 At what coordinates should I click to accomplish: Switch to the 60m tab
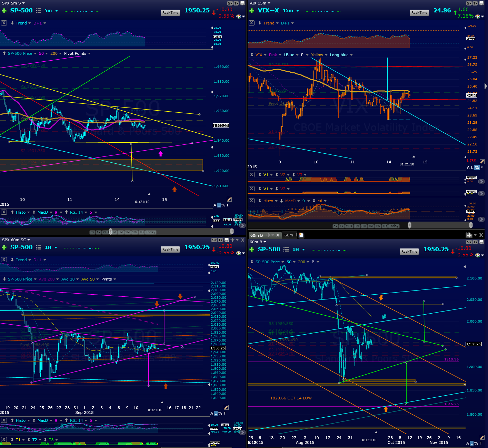click(289, 235)
